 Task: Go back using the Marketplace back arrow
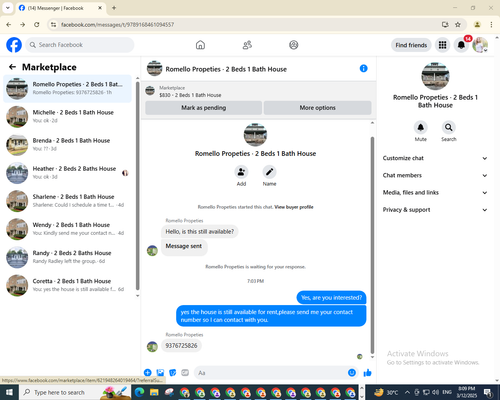coord(12,67)
